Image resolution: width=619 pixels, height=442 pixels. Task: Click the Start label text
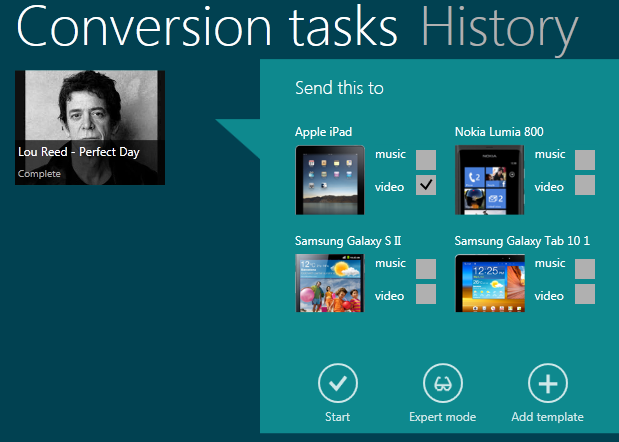pos(338,417)
